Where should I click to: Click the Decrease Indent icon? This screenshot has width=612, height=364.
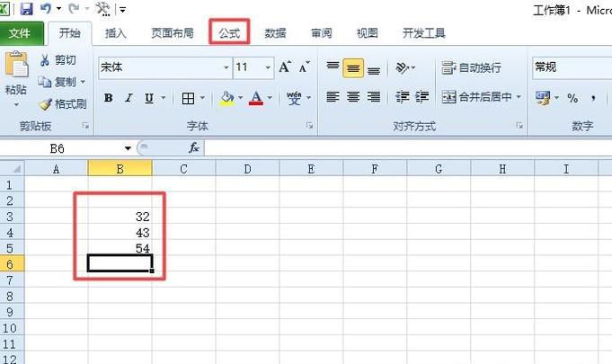click(402, 97)
